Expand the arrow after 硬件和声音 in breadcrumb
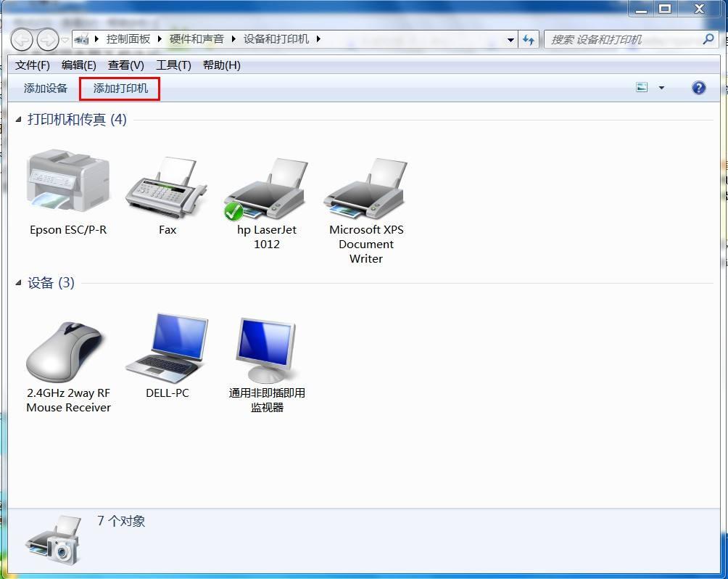Viewport: 728px width, 579px height. point(233,39)
